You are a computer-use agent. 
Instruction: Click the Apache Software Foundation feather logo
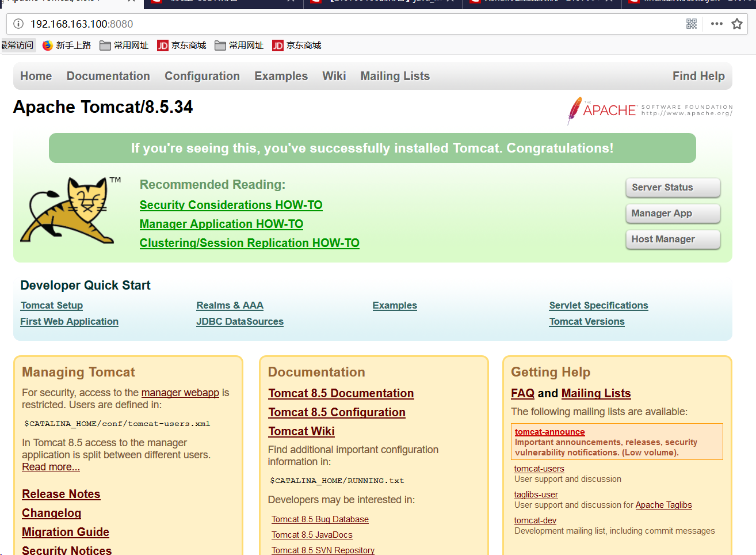click(x=650, y=111)
